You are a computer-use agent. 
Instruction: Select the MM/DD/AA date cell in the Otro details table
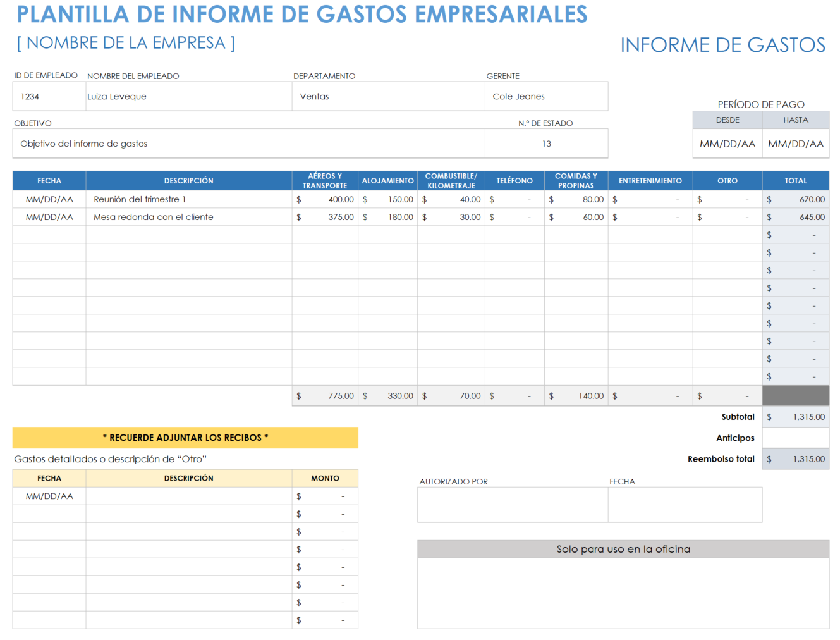(49, 496)
